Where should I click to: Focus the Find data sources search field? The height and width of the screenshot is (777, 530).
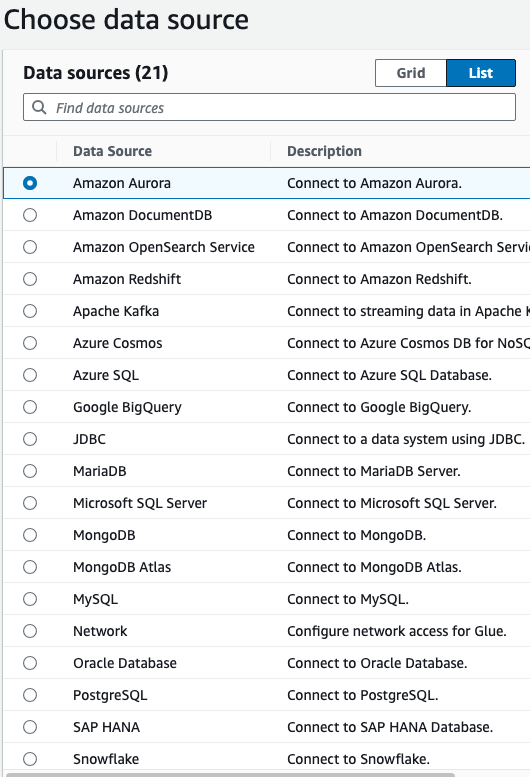pyautogui.click(x=269, y=107)
